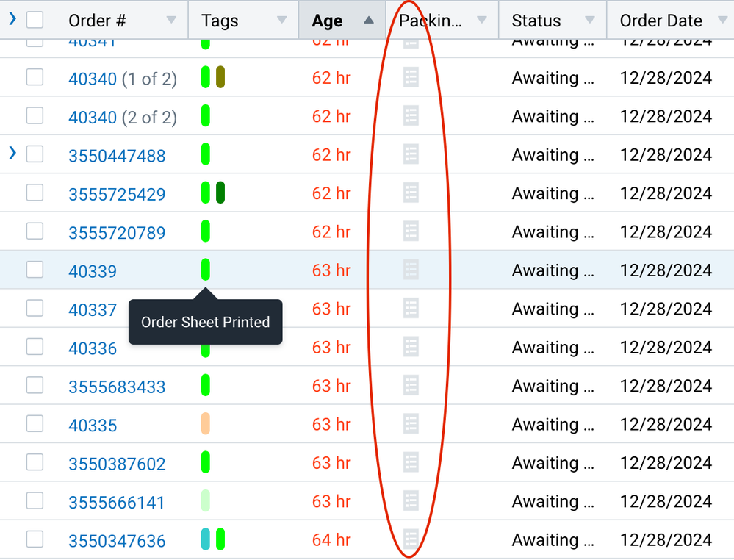Tick the select-all checkbox in header
This screenshot has height=560, width=734.
click(35, 20)
